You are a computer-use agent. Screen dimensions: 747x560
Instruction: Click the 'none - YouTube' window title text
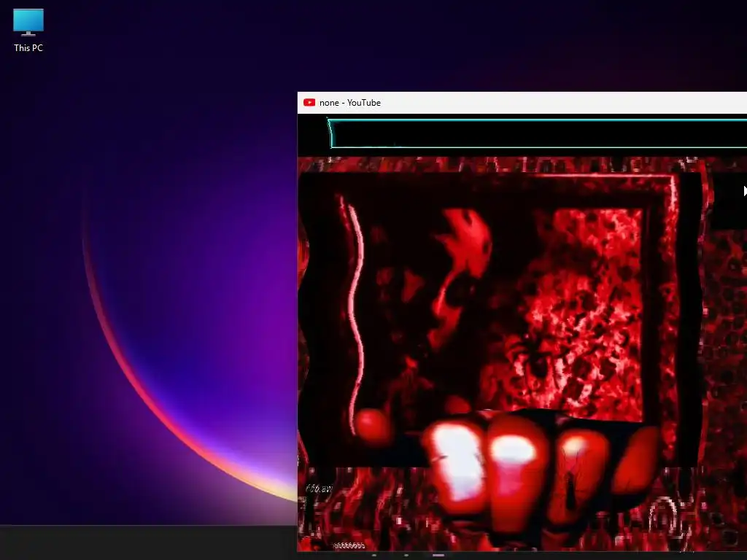coord(349,103)
